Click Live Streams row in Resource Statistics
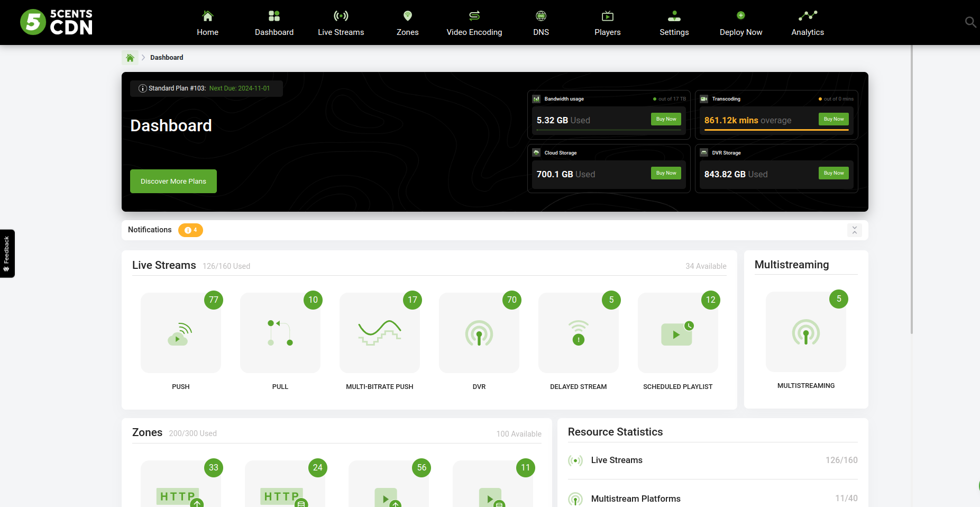Screen dimensions: 980x507 [x=713, y=460]
